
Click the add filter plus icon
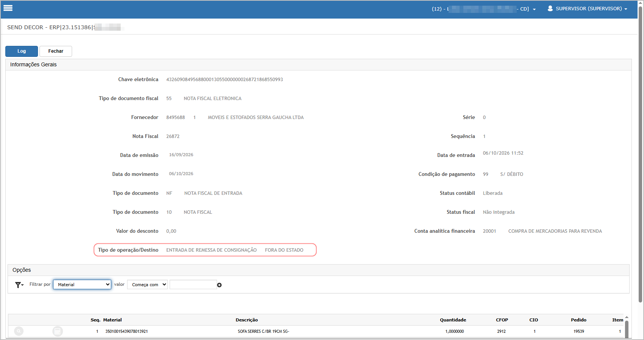coord(219,285)
